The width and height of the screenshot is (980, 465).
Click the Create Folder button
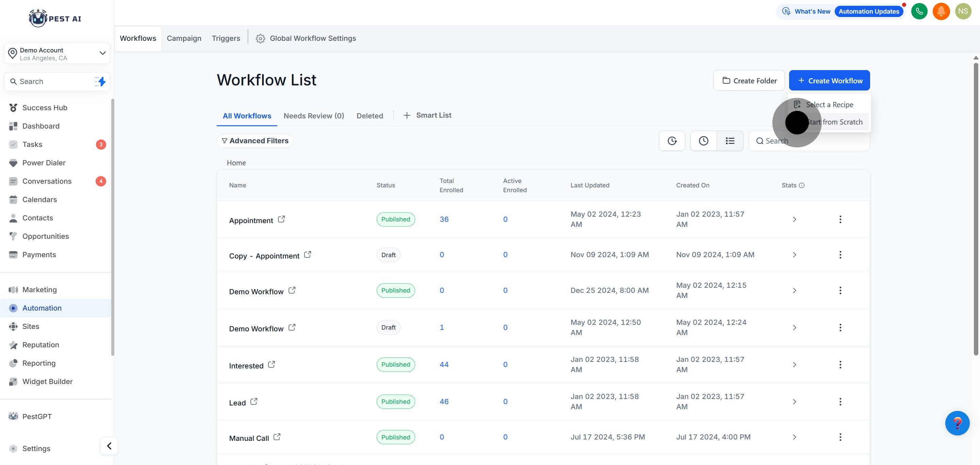point(749,81)
